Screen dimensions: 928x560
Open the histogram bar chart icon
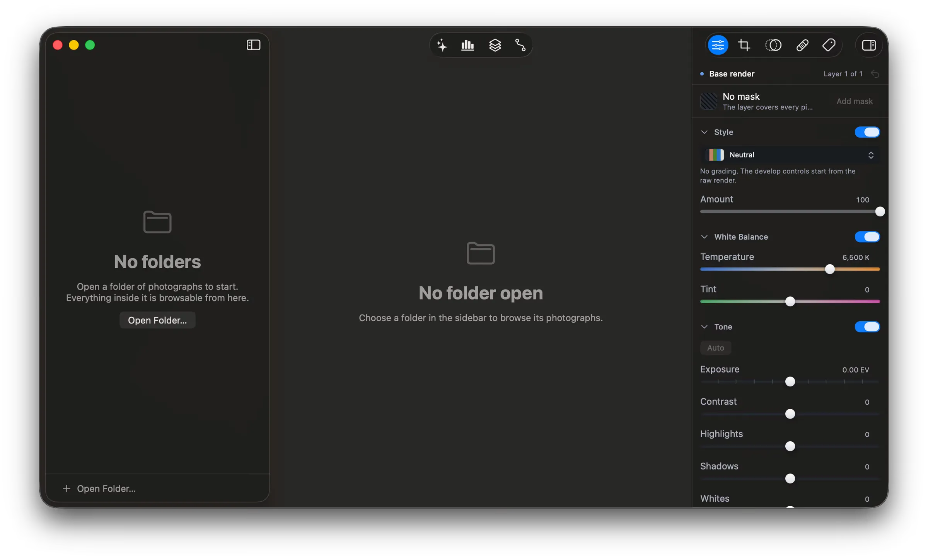[x=467, y=45]
